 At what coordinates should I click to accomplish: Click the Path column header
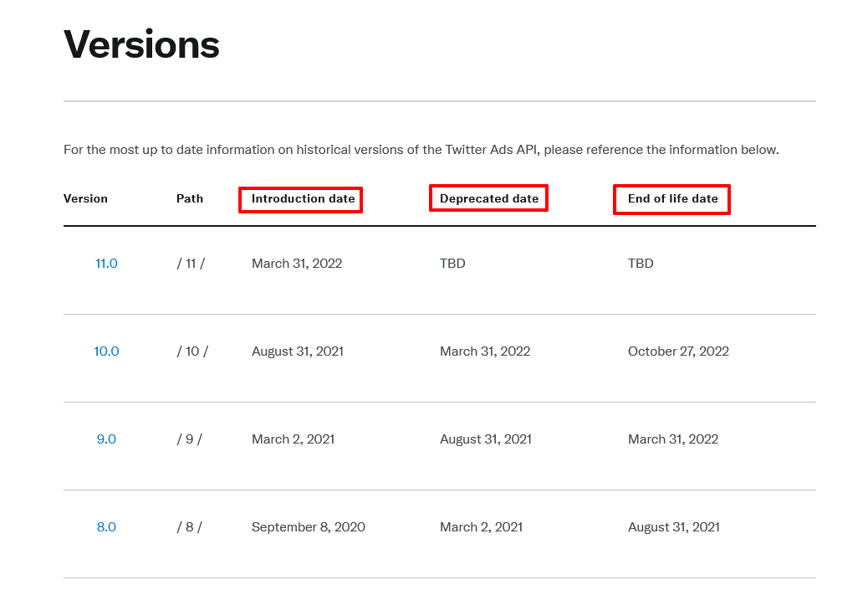190,199
